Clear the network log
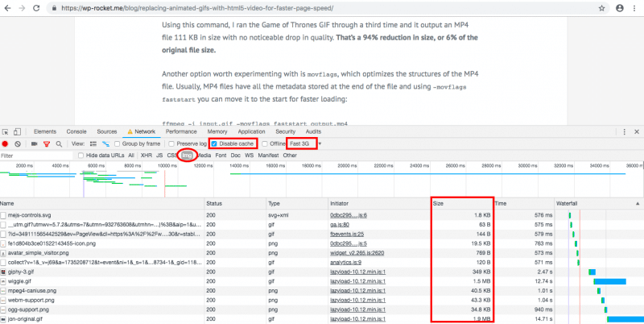The height and width of the screenshot is (324, 644). (x=18, y=143)
